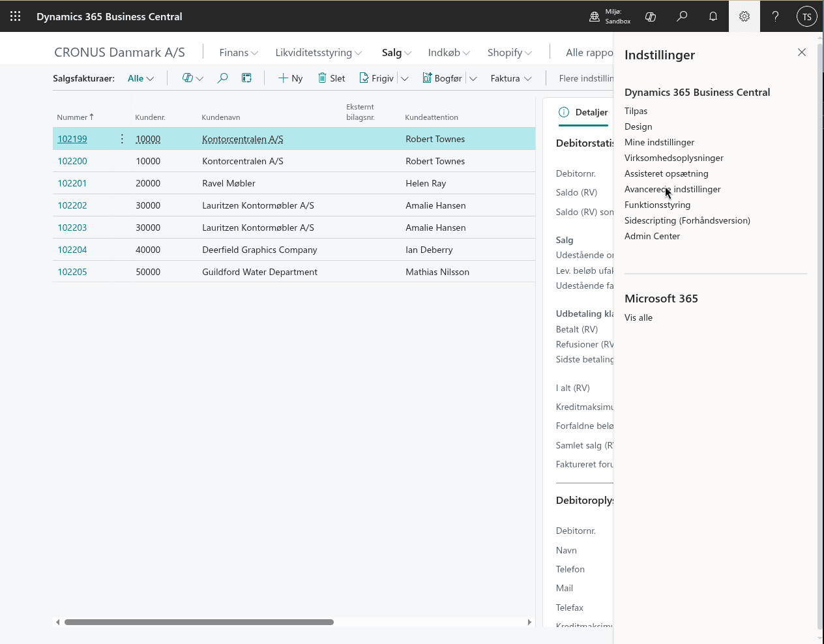Open invoice number 102201
This screenshot has width=824, height=644.
tap(72, 183)
